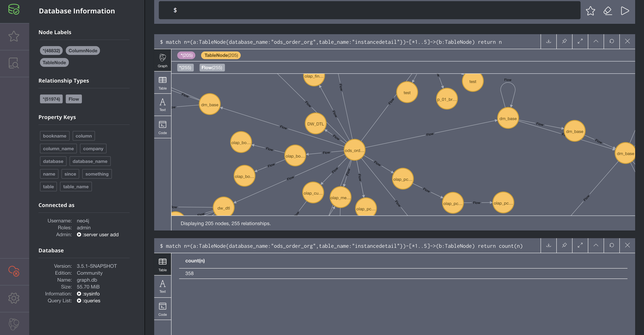644x335 pixels.
Task: Toggle the *(205) node overview chip
Action: (186, 55)
